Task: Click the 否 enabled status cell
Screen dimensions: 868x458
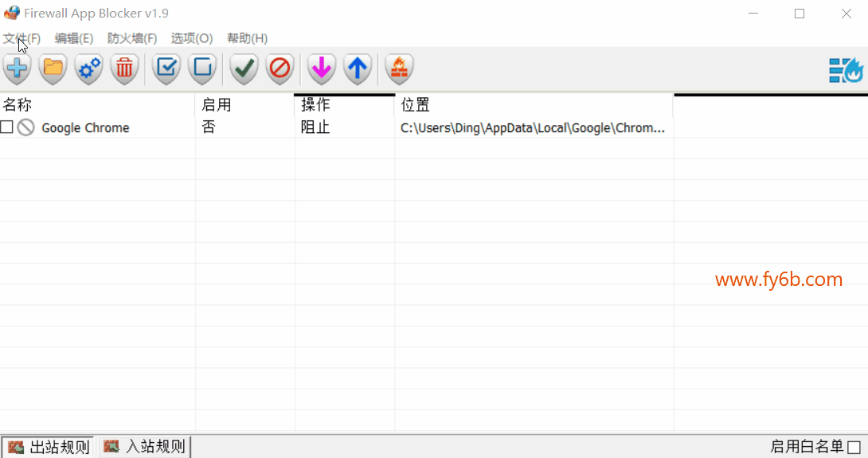Action: click(209, 127)
